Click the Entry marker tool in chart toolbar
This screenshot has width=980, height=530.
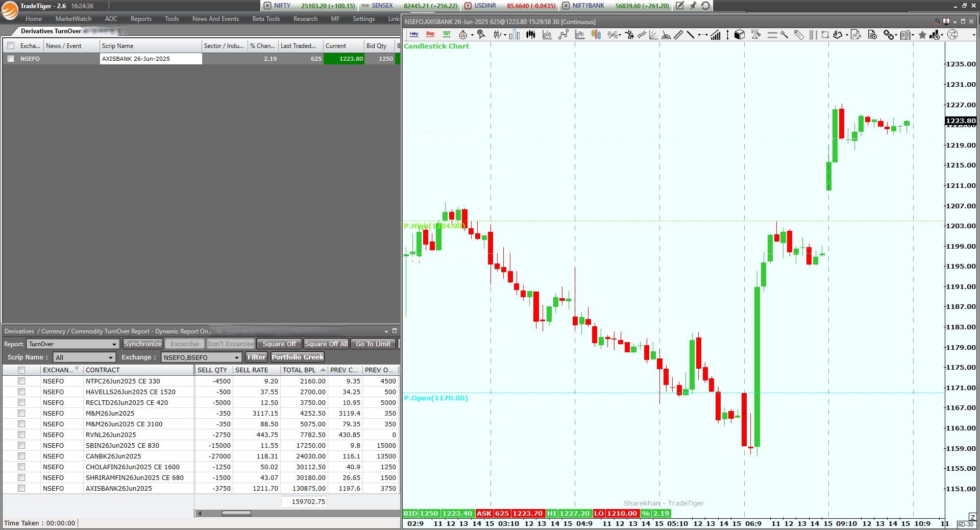tap(414, 34)
